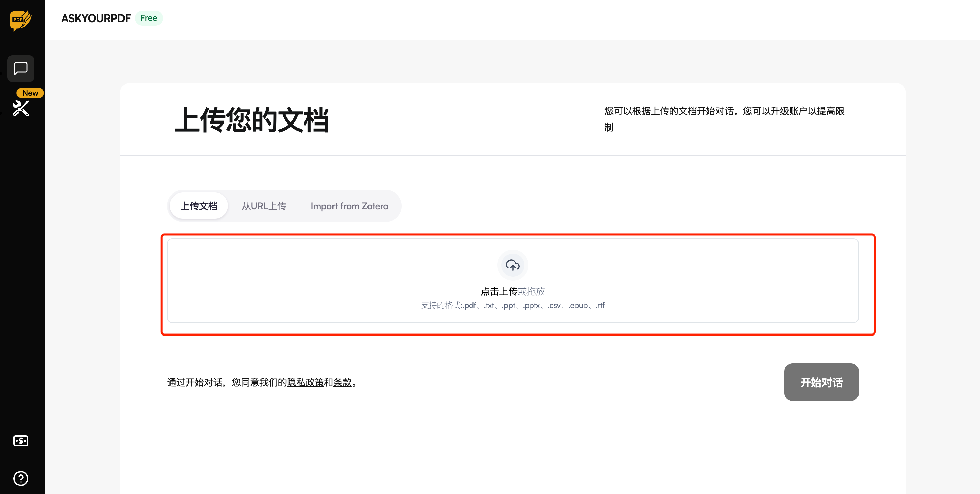Screen dimensions: 980x494
Task: Click the cloud upload icon
Action: tap(513, 265)
